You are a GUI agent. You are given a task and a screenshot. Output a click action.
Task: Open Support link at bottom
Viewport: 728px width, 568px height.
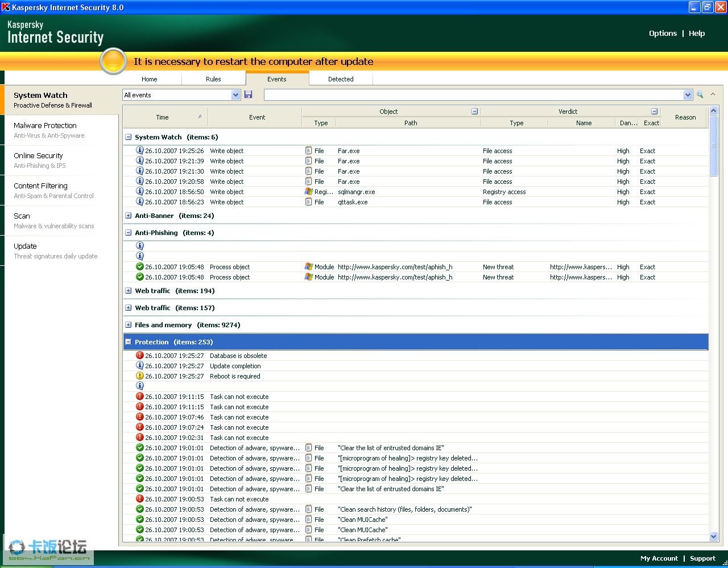click(702, 558)
